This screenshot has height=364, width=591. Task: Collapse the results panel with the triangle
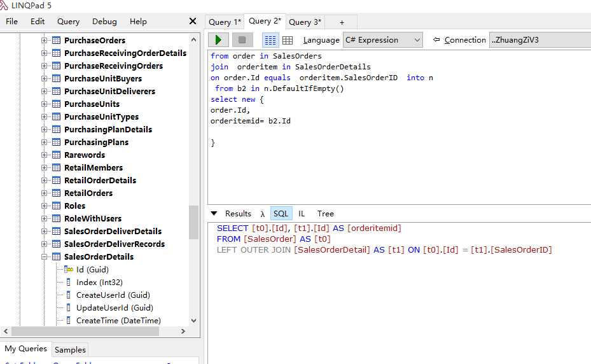point(214,213)
